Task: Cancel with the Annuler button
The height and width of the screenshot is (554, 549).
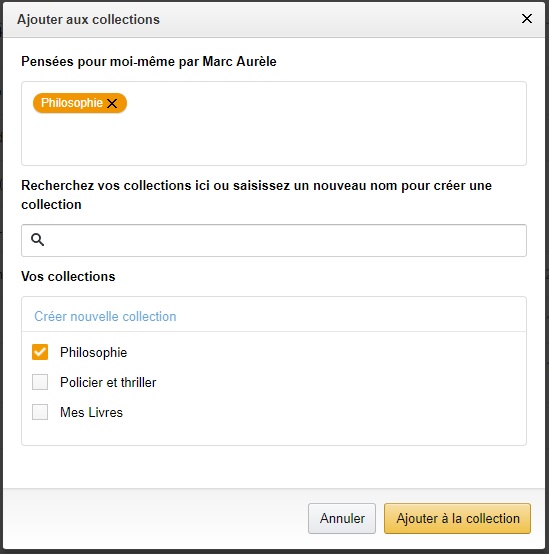Action: pos(342,518)
